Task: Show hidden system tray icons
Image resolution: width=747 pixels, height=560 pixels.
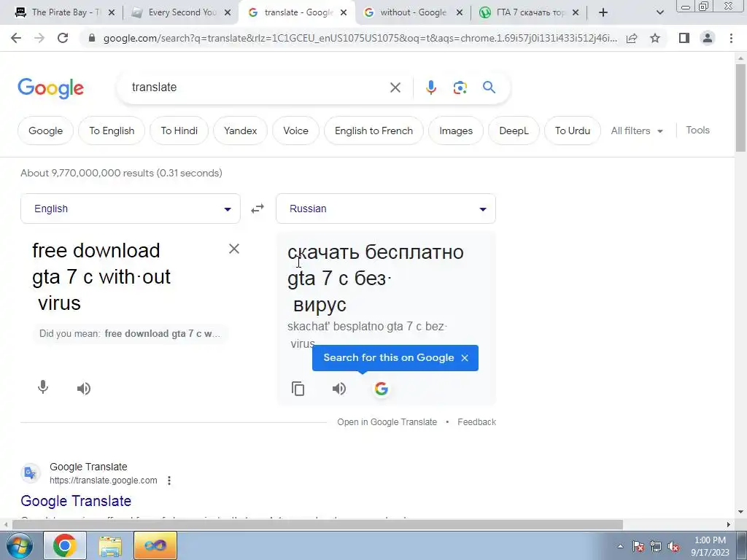Action: pyautogui.click(x=620, y=546)
